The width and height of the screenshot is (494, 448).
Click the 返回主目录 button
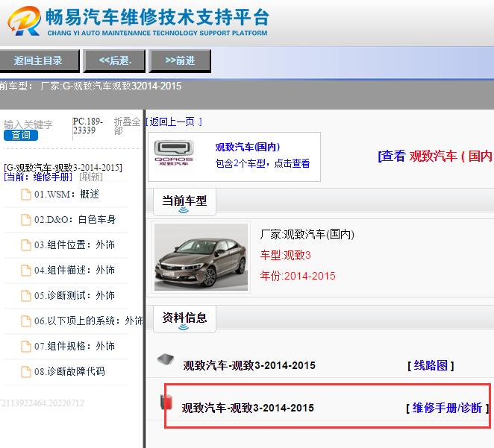coord(39,60)
